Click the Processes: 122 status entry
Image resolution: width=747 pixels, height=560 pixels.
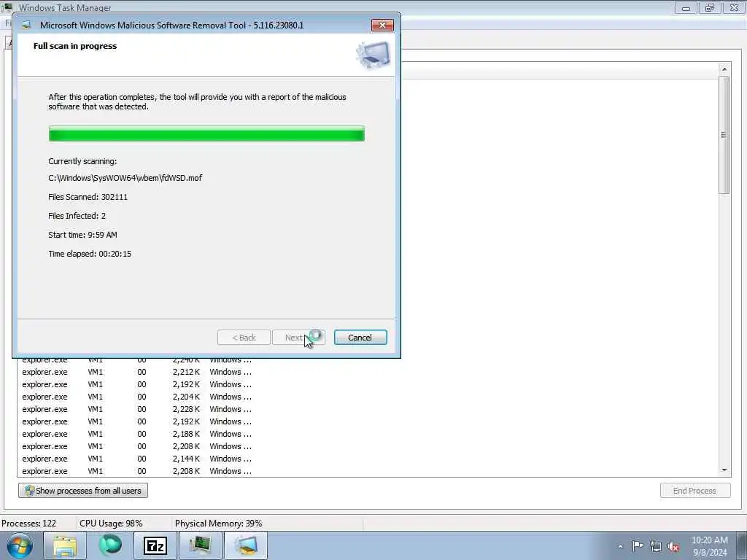29,524
